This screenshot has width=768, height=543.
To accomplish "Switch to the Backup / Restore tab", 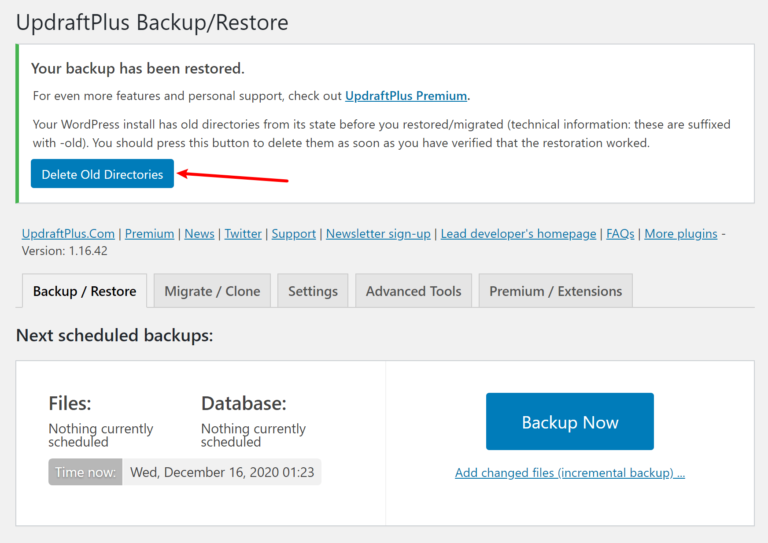I will point(84,291).
